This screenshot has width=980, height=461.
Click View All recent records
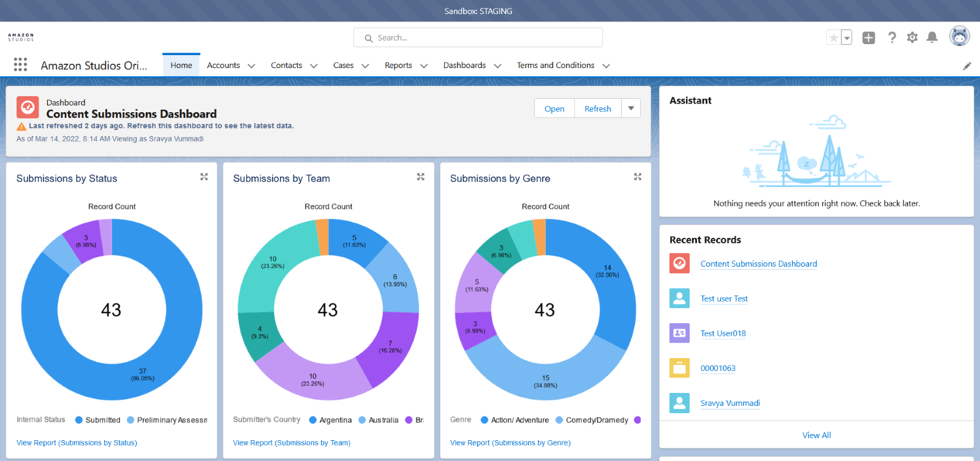816,435
